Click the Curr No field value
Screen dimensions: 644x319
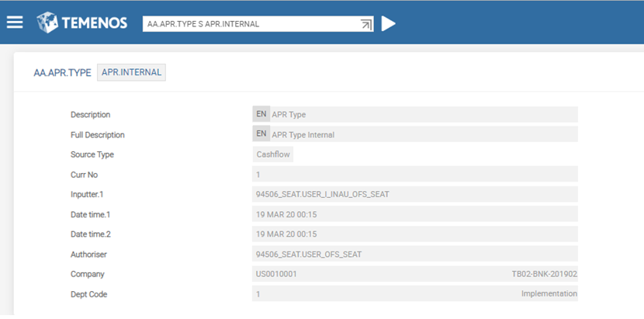pos(258,175)
